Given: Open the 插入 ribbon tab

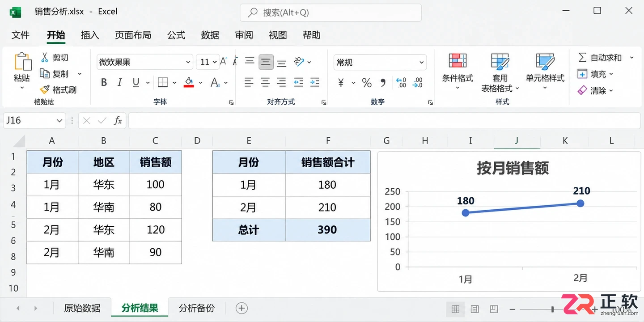Looking at the screenshot, I should coord(90,35).
